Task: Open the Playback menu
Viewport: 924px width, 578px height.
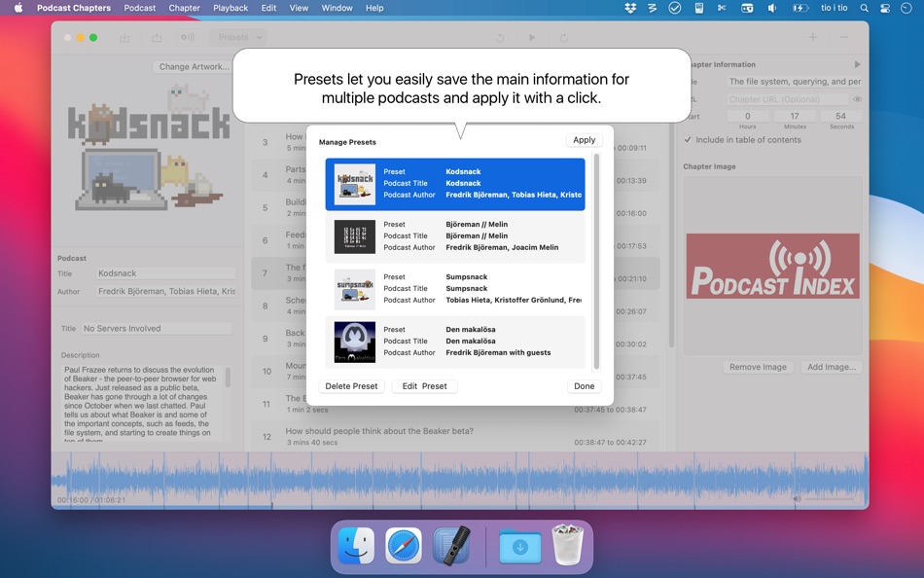Action: pyautogui.click(x=231, y=8)
